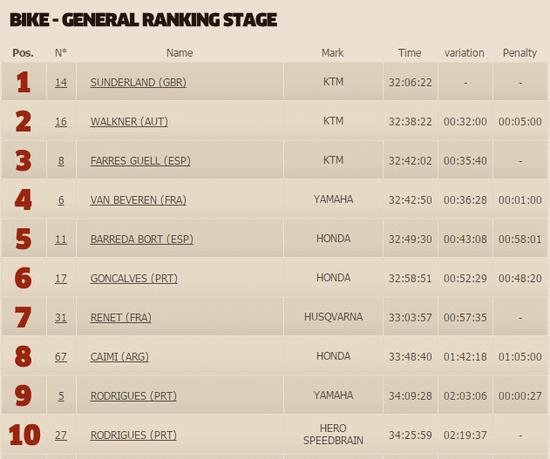This screenshot has height=459, width=550.
Task: Open the WALKNER (AUT) rider link
Action: click(129, 122)
